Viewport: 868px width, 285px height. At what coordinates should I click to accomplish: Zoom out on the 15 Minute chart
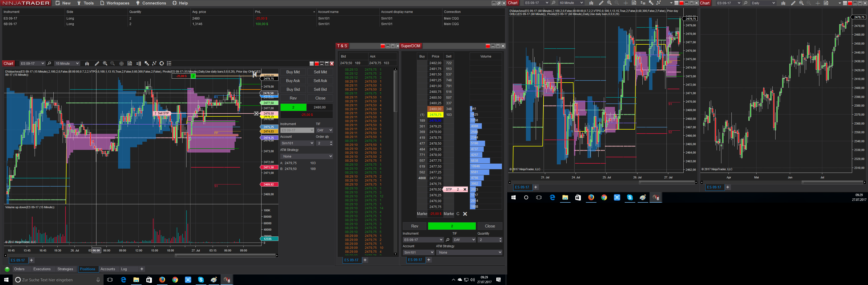pos(113,64)
